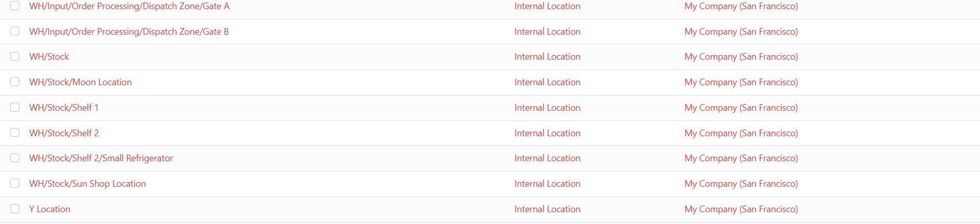Image resolution: width=980 pixels, height=224 pixels.
Task: Click Internal Location type in Y Location row
Action: click(x=547, y=209)
